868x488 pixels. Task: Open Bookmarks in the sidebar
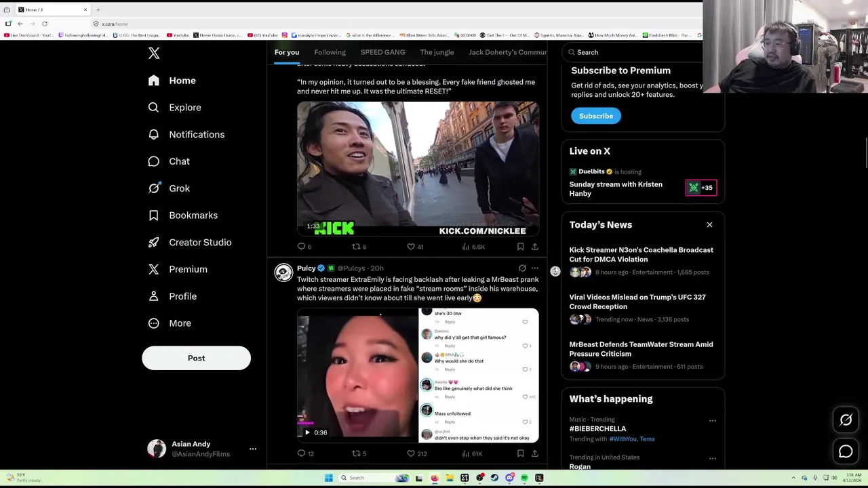[x=183, y=216]
